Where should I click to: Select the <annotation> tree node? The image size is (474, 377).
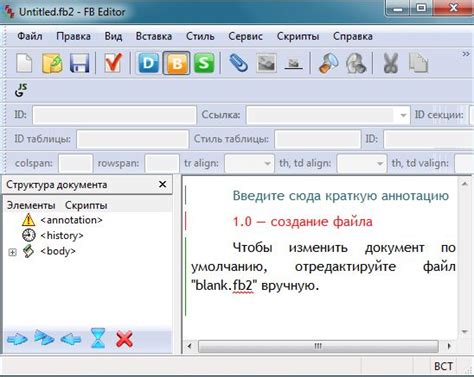[71, 220]
